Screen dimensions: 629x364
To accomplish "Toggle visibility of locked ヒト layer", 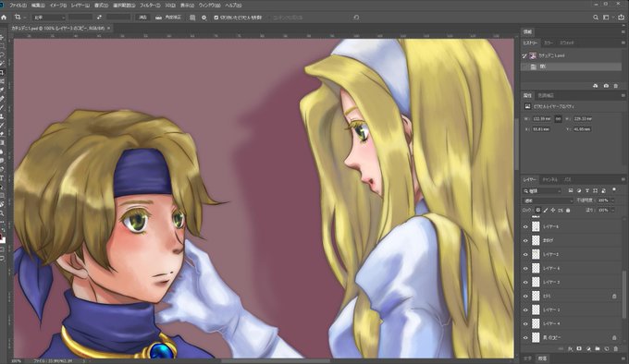I will coord(525,296).
